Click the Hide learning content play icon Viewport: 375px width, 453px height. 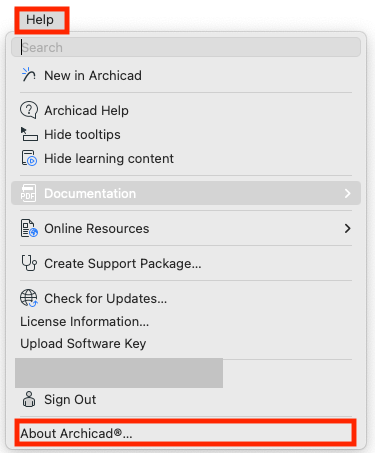29,158
